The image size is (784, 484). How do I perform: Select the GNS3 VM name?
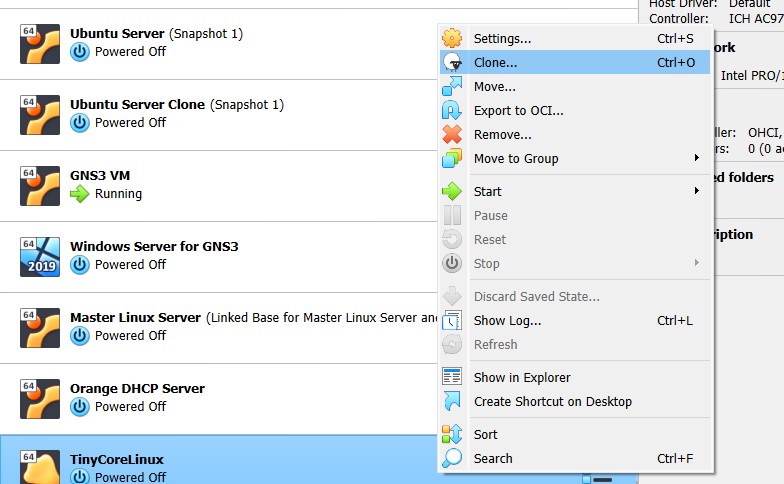pos(100,176)
